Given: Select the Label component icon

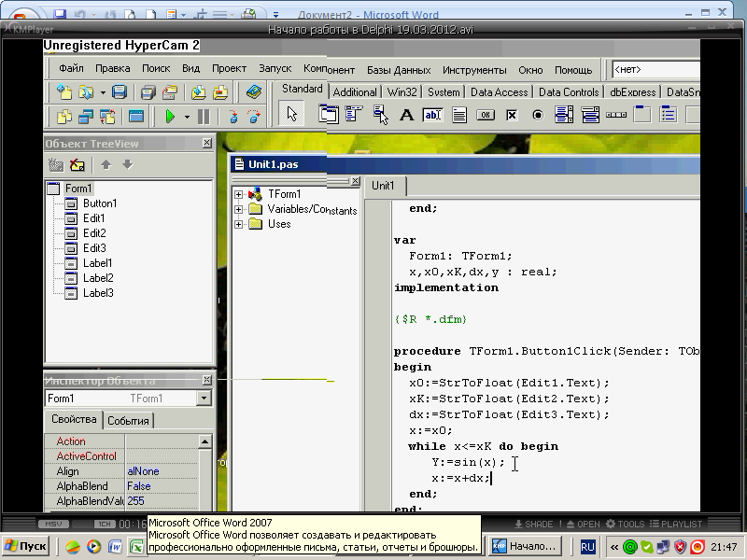Looking at the screenshot, I should (406, 115).
